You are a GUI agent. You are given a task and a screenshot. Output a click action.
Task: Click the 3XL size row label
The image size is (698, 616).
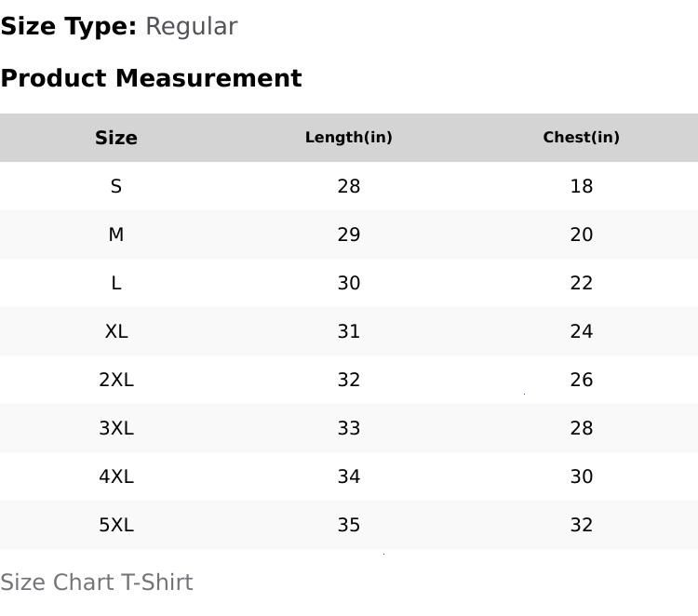coord(116,428)
